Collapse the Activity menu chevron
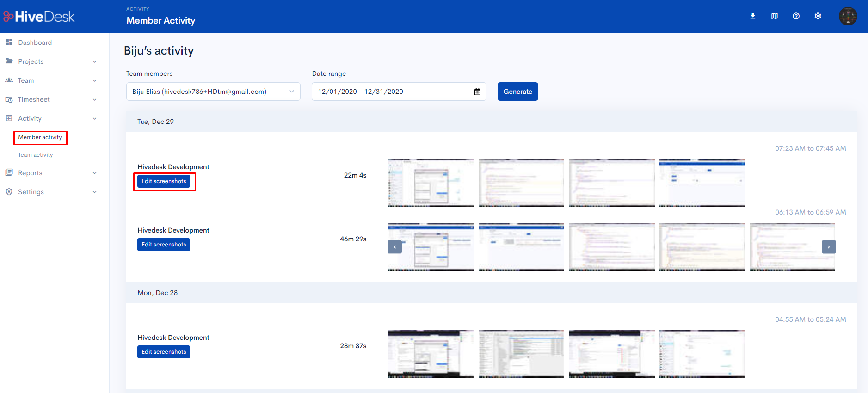The width and height of the screenshot is (868, 393). [x=95, y=118]
